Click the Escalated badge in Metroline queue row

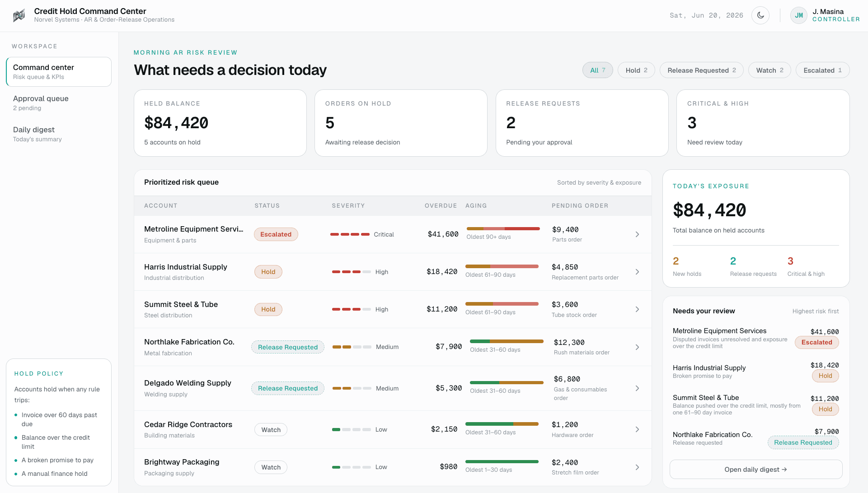276,234
